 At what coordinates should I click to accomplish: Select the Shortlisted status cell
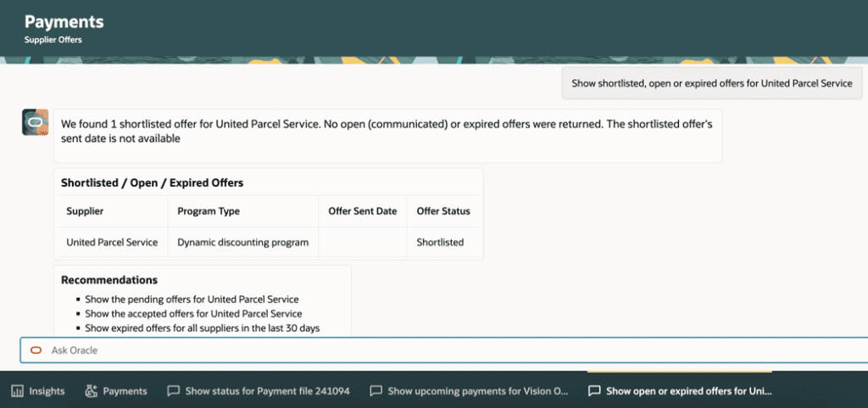(x=440, y=242)
